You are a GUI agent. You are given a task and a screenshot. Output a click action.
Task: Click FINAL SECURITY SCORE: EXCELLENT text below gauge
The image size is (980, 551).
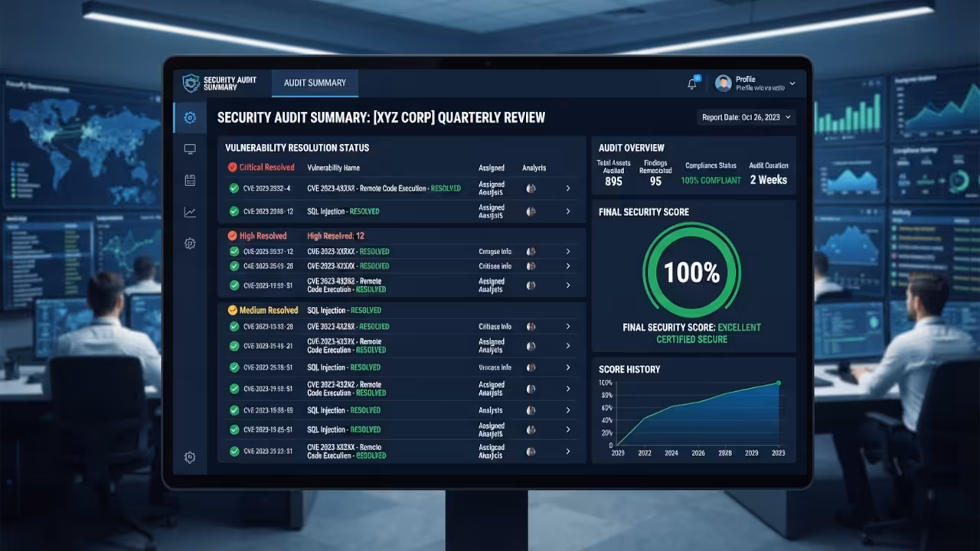tap(692, 327)
